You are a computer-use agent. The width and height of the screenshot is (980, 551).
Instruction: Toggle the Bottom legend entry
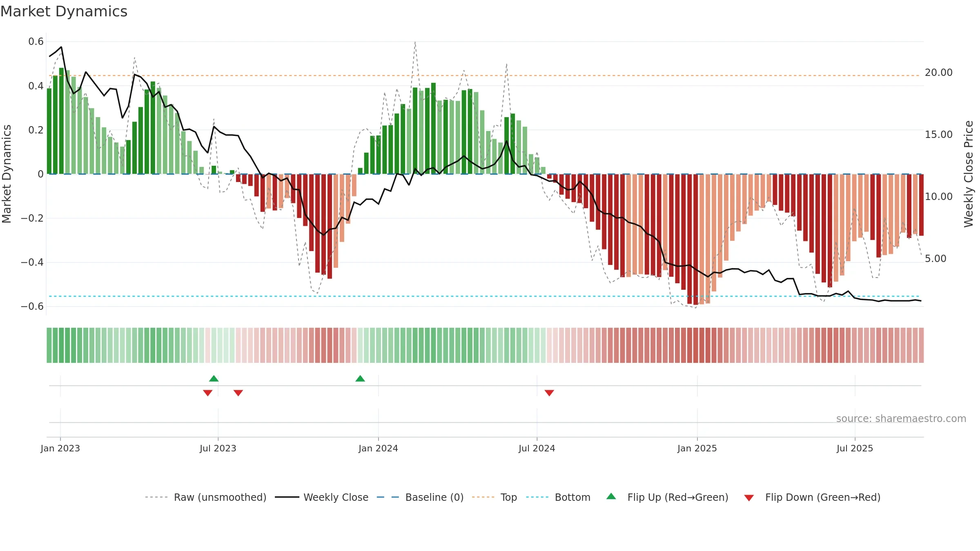coord(558,497)
